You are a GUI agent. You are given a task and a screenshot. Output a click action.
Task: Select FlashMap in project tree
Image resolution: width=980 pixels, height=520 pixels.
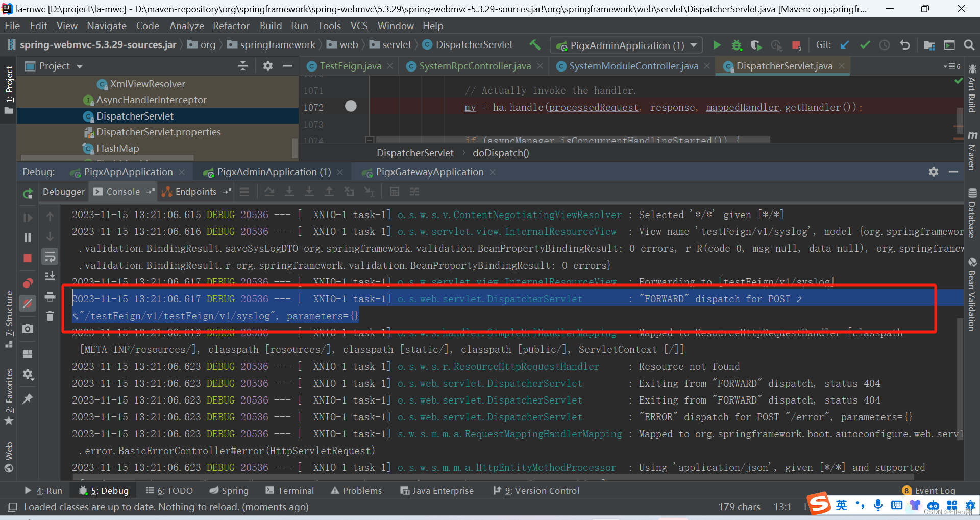point(117,148)
